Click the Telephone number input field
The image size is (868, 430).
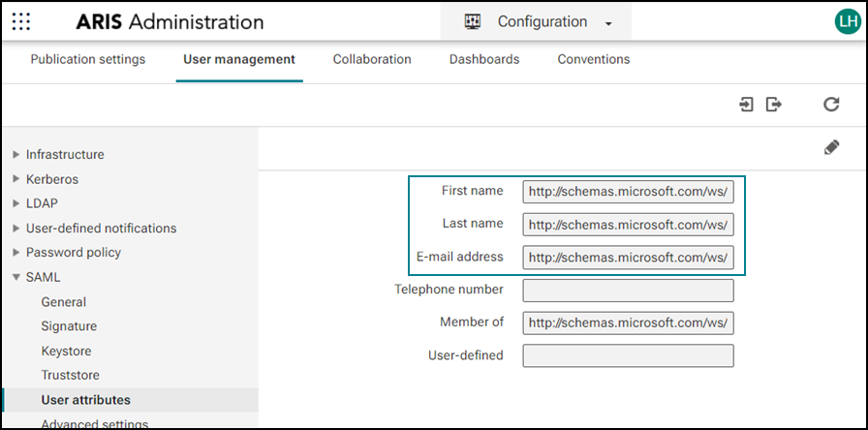629,291
